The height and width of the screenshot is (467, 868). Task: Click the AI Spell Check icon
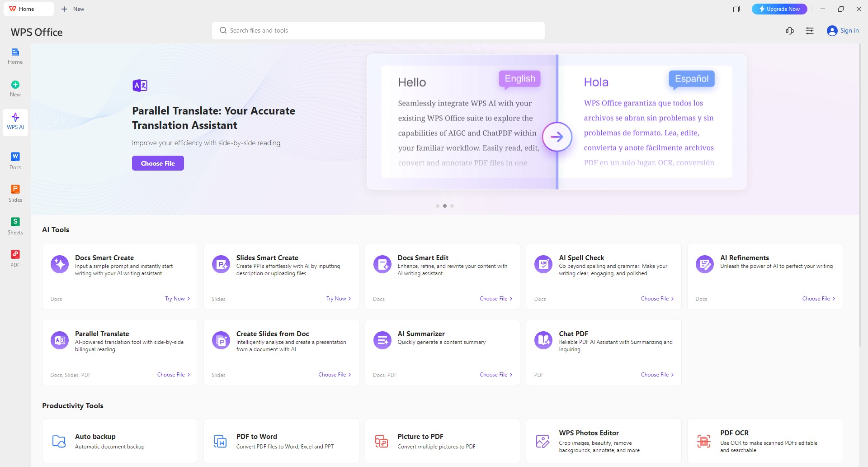[543, 264]
